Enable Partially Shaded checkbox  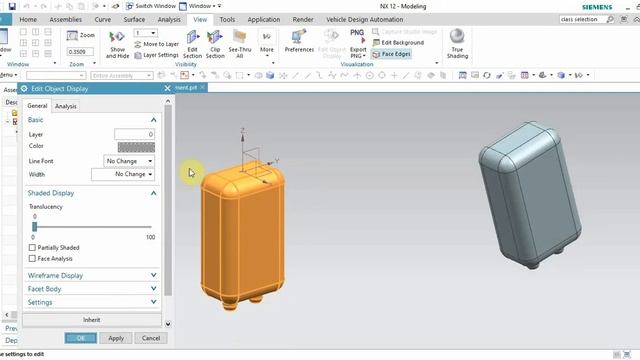coord(32,247)
